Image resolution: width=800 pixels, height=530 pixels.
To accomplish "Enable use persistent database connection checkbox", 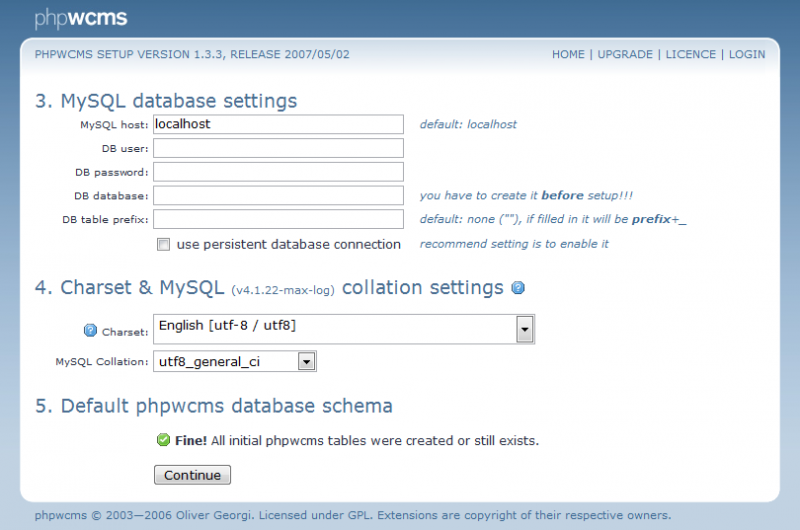I will (x=164, y=244).
